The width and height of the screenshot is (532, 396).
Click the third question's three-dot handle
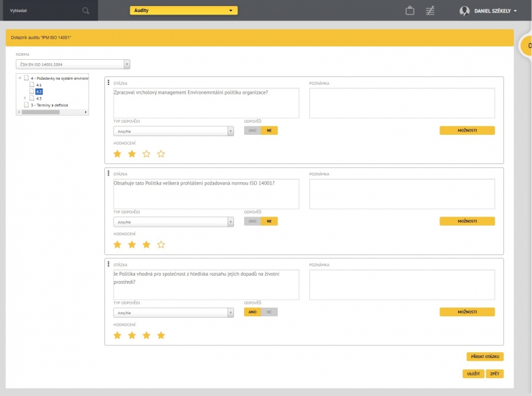click(108, 264)
